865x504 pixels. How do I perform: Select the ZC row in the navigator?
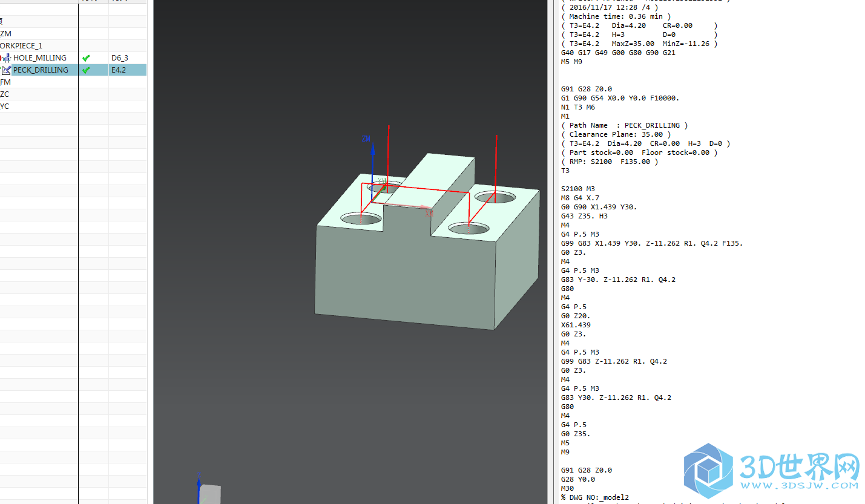tap(5, 94)
